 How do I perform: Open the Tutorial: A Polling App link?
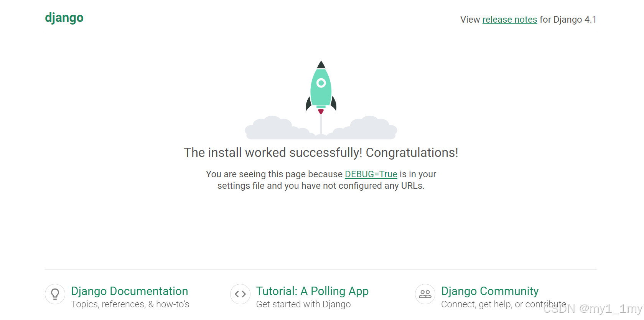click(x=312, y=291)
